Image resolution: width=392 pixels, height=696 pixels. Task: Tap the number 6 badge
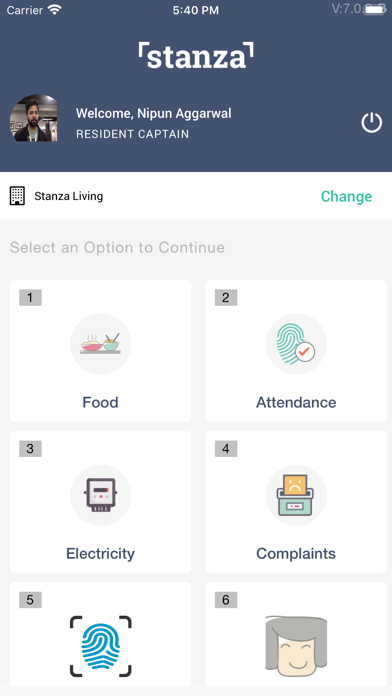coord(226,600)
